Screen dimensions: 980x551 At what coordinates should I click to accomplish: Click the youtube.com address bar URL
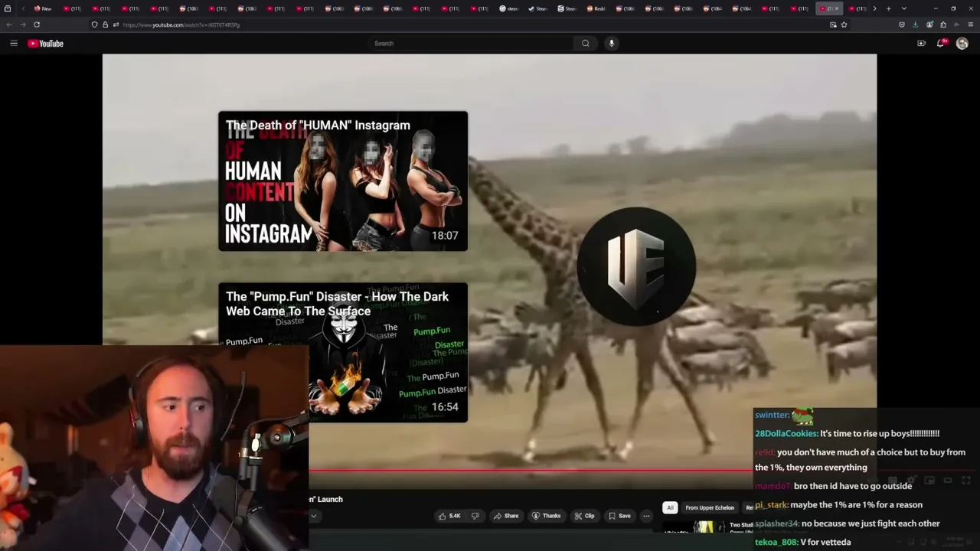[x=181, y=24]
